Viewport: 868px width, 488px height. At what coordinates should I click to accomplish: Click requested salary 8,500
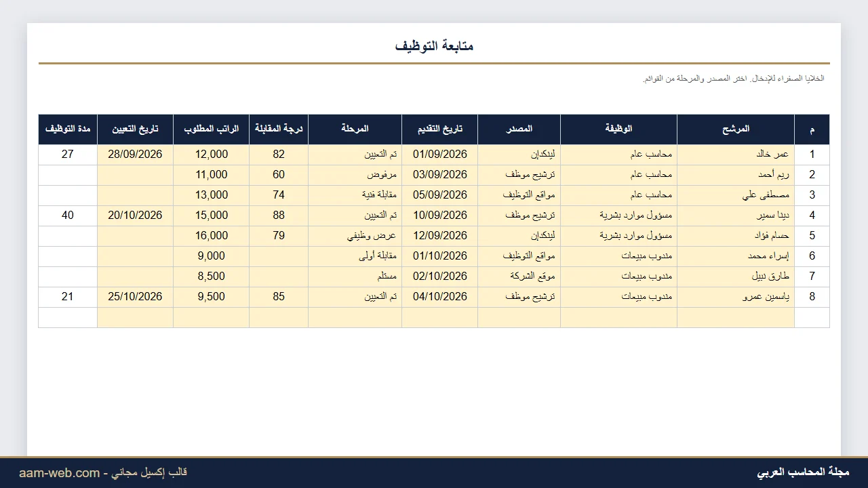[x=212, y=277]
